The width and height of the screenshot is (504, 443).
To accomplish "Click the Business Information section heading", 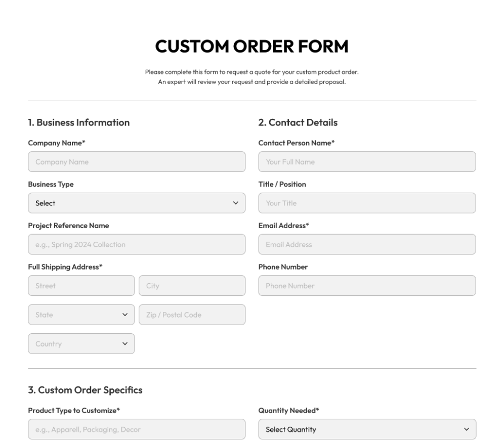I will point(79,122).
